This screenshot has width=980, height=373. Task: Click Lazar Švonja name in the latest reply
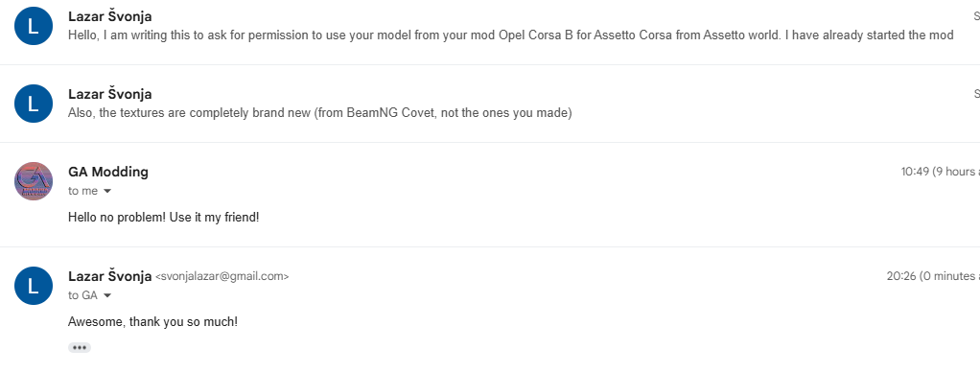pyautogui.click(x=110, y=276)
